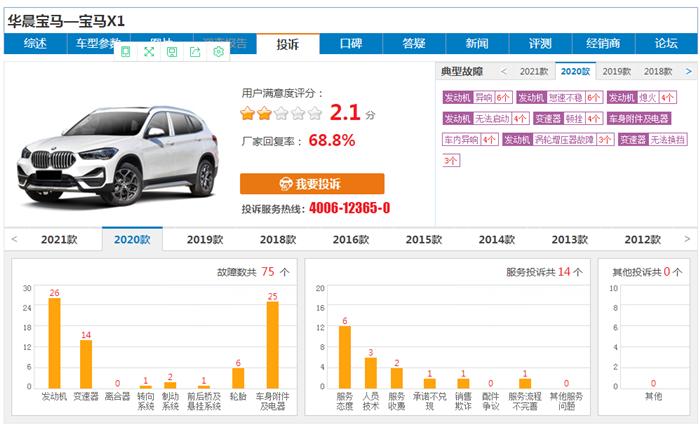Screen dimensions: 700x429
Task: Click the fifth gray rating star
Action: point(315,113)
